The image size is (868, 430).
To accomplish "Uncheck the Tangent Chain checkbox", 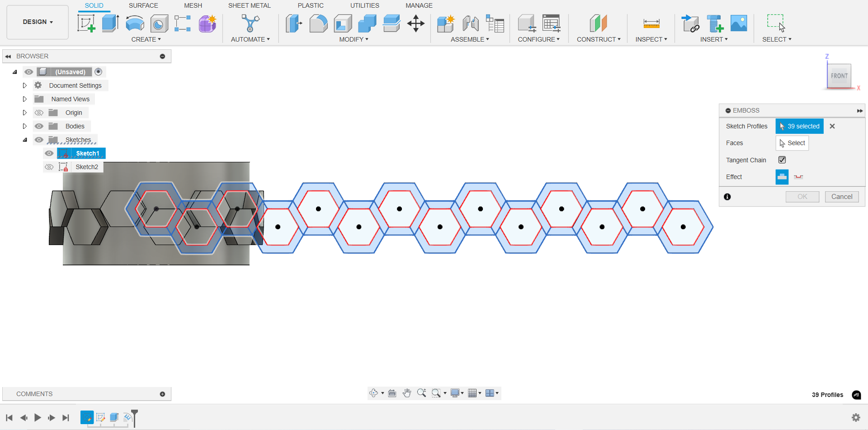I will coord(782,160).
